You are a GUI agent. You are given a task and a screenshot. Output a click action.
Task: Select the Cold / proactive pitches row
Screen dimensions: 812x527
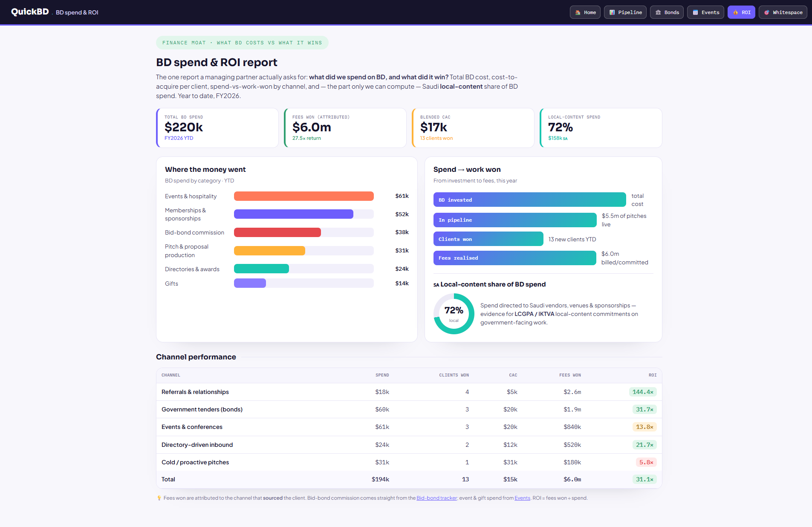coord(409,462)
